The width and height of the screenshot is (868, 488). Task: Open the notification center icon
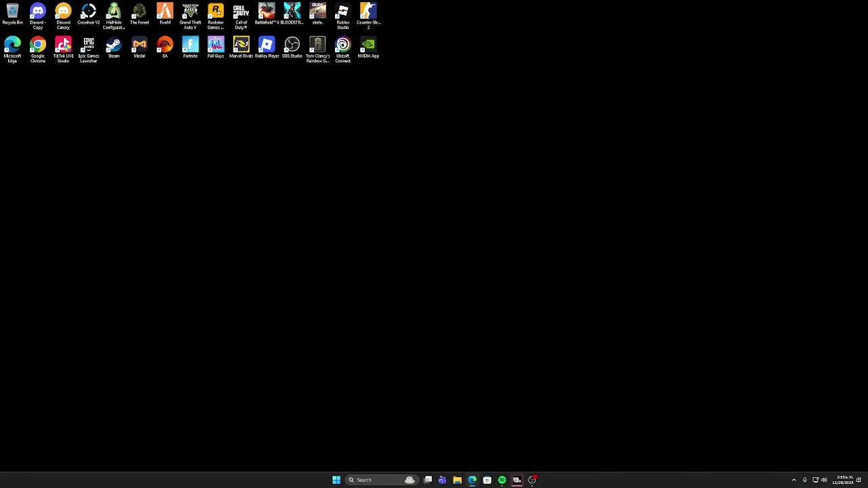[x=859, y=480]
